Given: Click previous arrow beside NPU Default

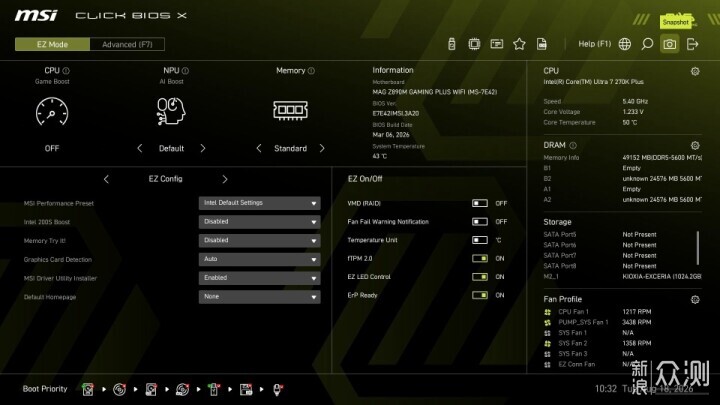Looking at the screenshot, I should (x=140, y=148).
